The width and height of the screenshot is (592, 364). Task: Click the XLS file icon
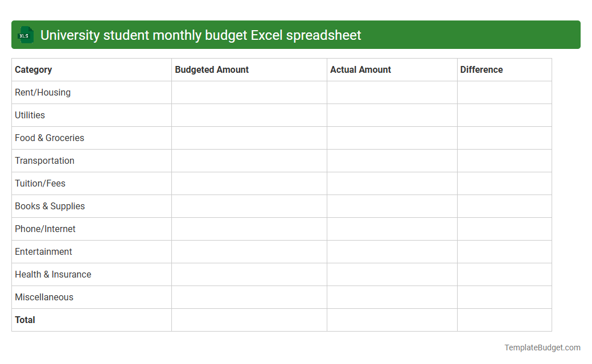pyautogui.click(x=25, y=35)
